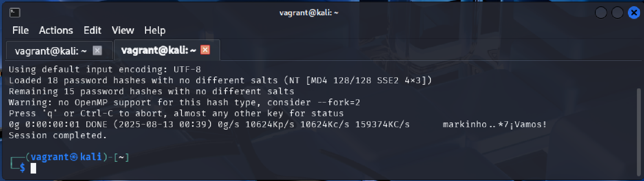Click the '--fork=2' text in warning line

click(338, 102)
